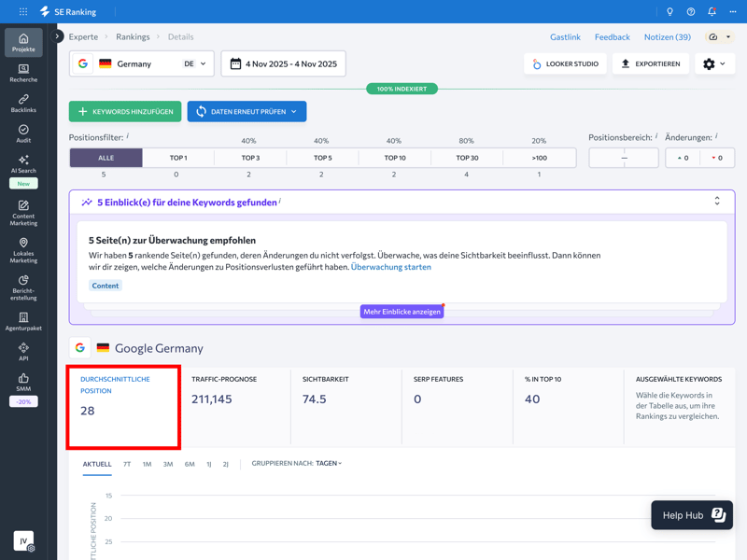
Task: Filter by positive changes arrow
Action: coord(683,158)
